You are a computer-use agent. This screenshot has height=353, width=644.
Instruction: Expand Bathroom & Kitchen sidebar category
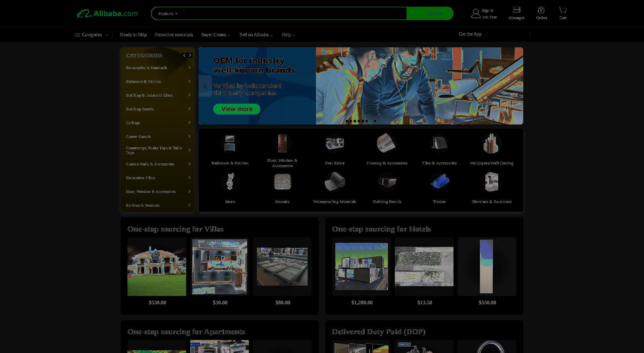pyautogui.click(x=189, y=82)
